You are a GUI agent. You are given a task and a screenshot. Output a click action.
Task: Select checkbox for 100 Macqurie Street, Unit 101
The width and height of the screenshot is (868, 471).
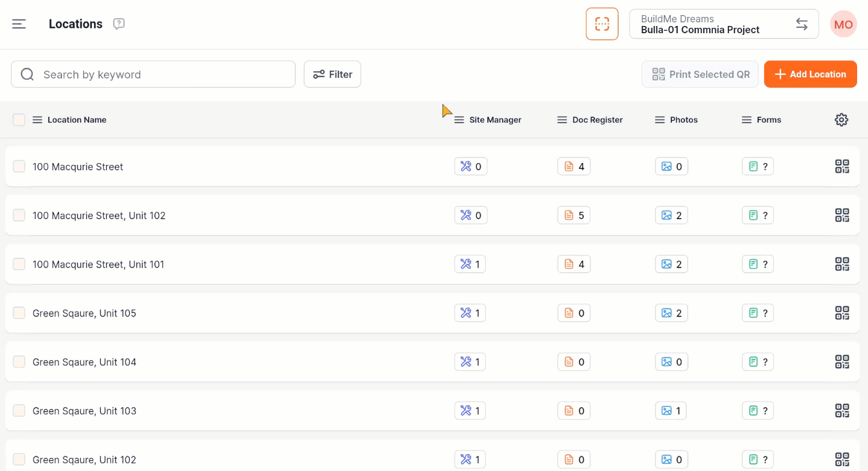coord(19,264)
